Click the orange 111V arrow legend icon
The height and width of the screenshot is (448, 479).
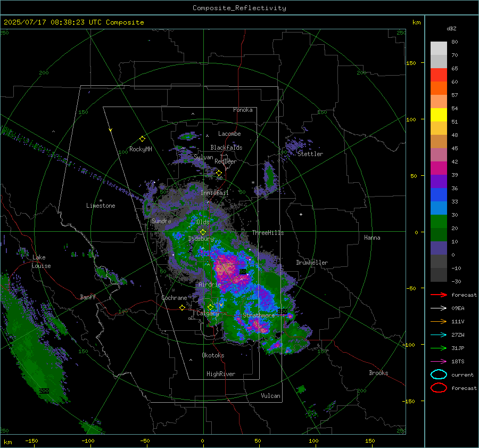pos(439,321)
